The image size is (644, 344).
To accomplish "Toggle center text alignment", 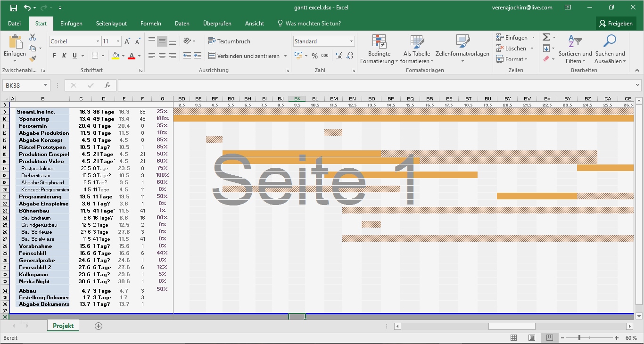I will pos(162,56).
